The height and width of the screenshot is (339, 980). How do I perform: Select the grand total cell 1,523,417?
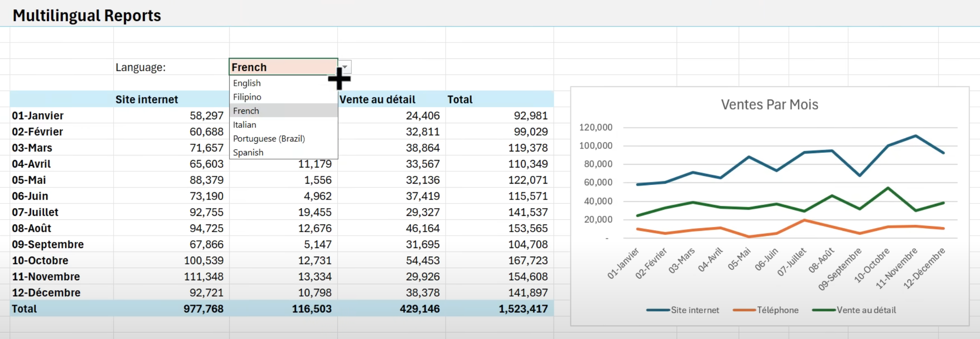(523, 309)
